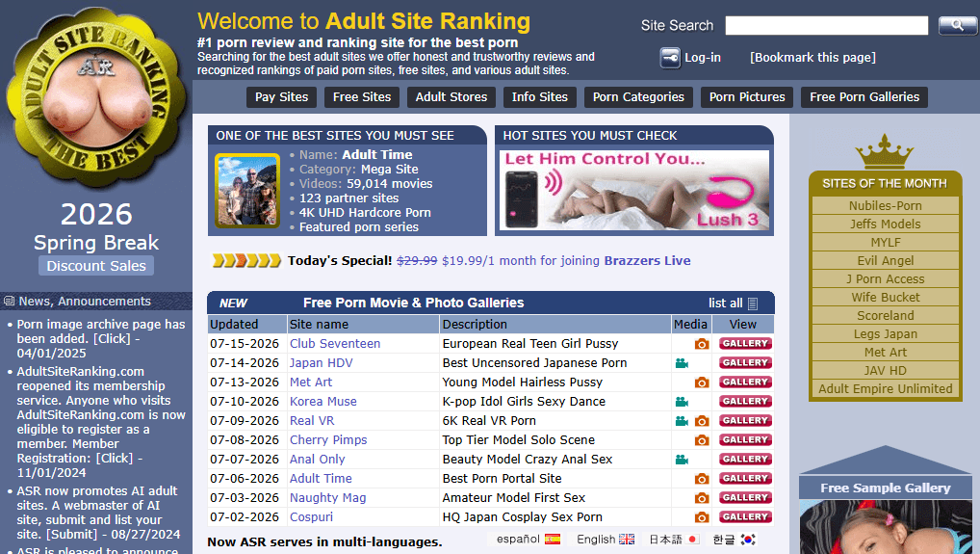Image resolution: width=980 pixels, height=554 pixels.
Task: Click the Adult Site Ranking logo badge
Action: (x=96, y=97)
